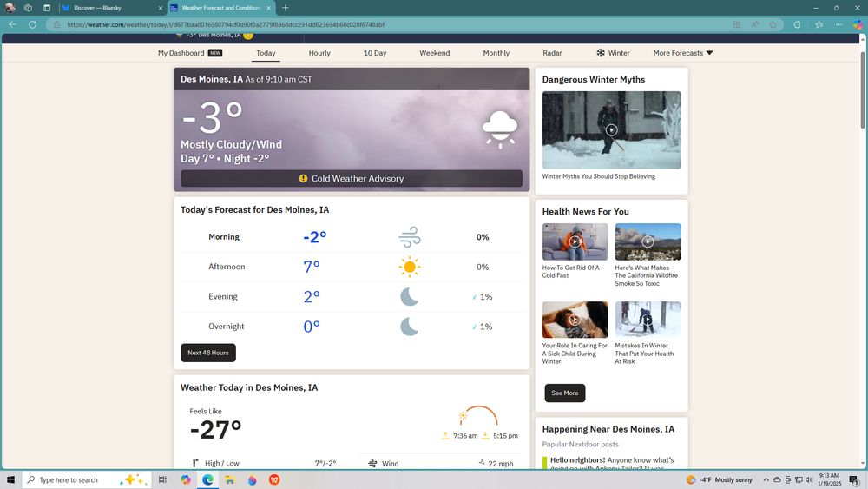868x489 pixels.
Task: Open the Weekend forecast tab
Action: pyautogui.click(x=435, y=53)
